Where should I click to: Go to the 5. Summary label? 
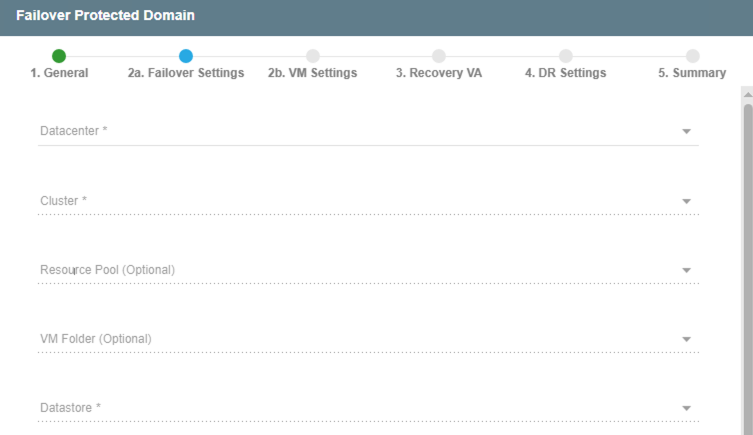coord(692,73)
